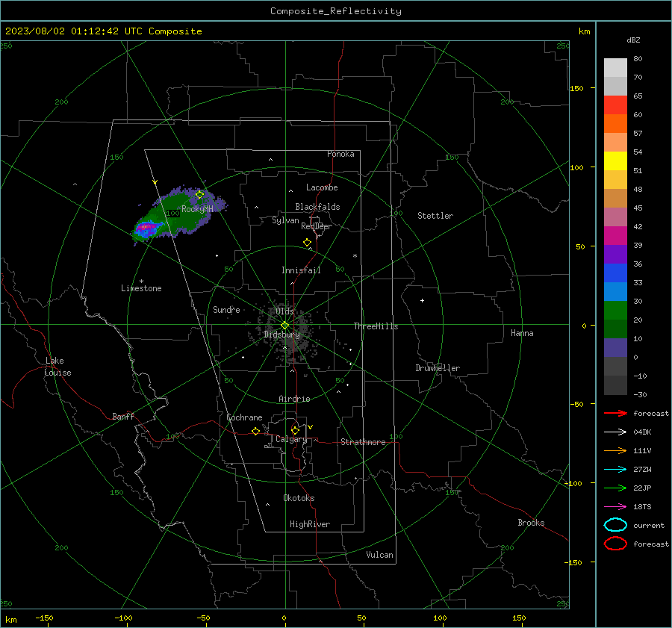Screen dimensions: 672x628
Task: Click the 04DK legend text
Action: 642,432
